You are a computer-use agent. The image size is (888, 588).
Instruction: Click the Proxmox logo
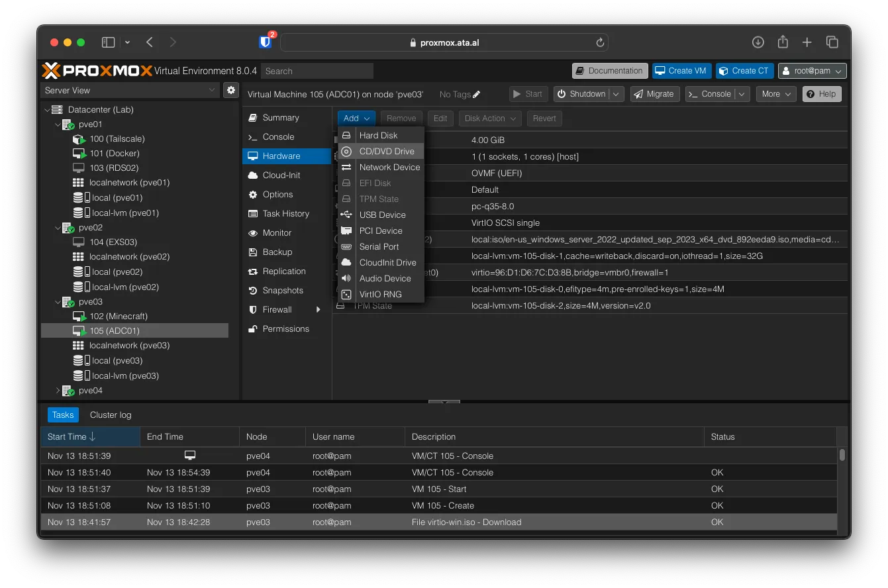coord(97,71)
